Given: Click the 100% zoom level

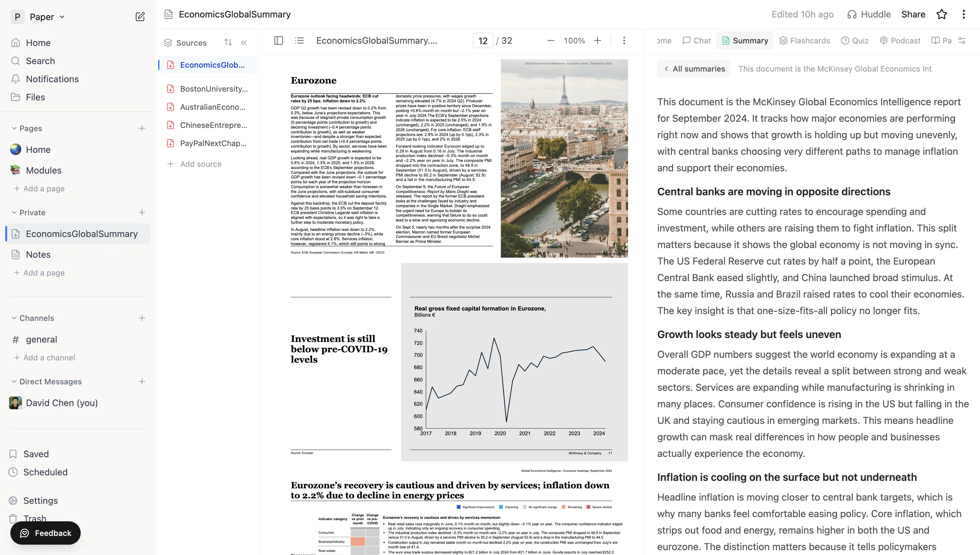Looking at the screenshot, I should 574,41.
